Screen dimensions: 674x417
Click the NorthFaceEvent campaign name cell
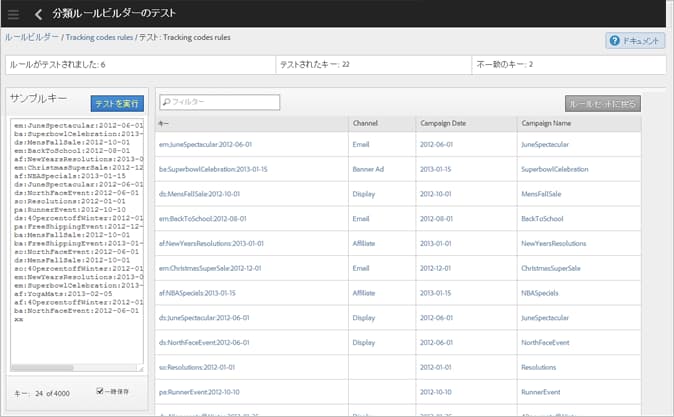tap(545, 343)
